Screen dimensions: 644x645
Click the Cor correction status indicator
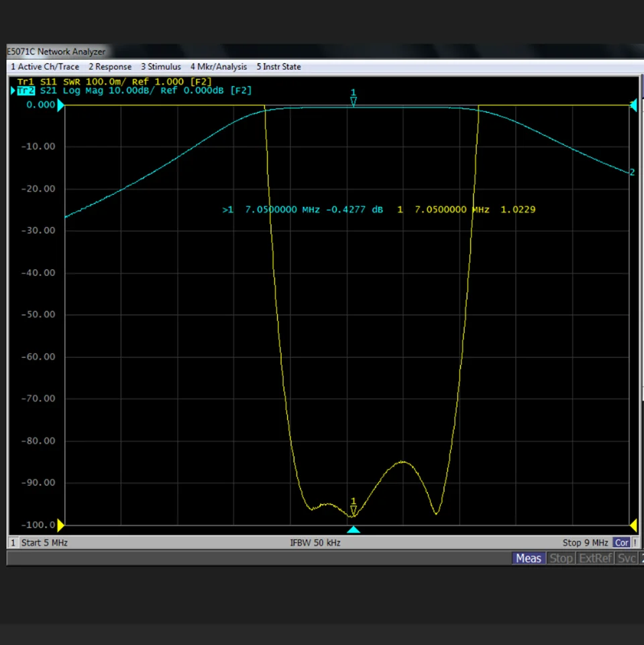(x=621, y=542)
